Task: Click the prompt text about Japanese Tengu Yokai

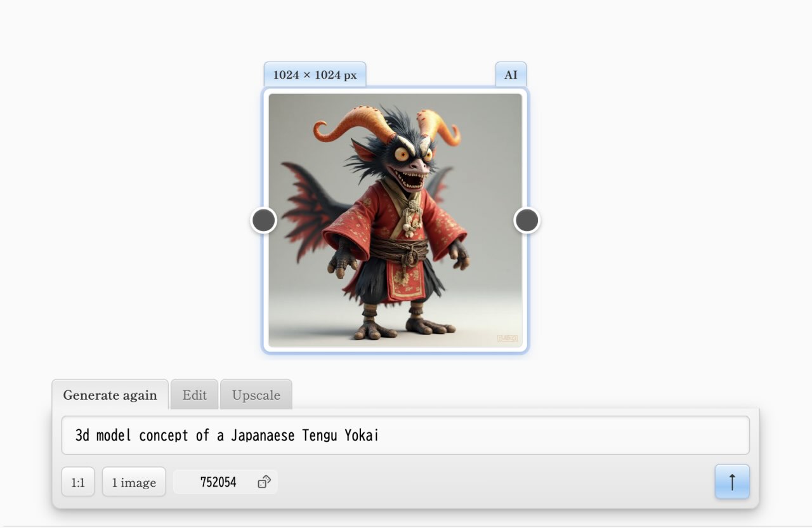Action: (226, 435)
